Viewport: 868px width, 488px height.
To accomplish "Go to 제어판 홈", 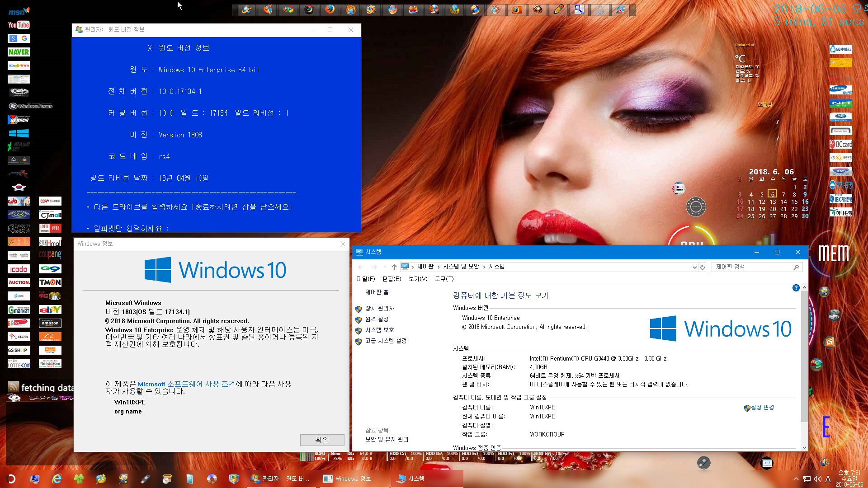I will click(377, 292).
